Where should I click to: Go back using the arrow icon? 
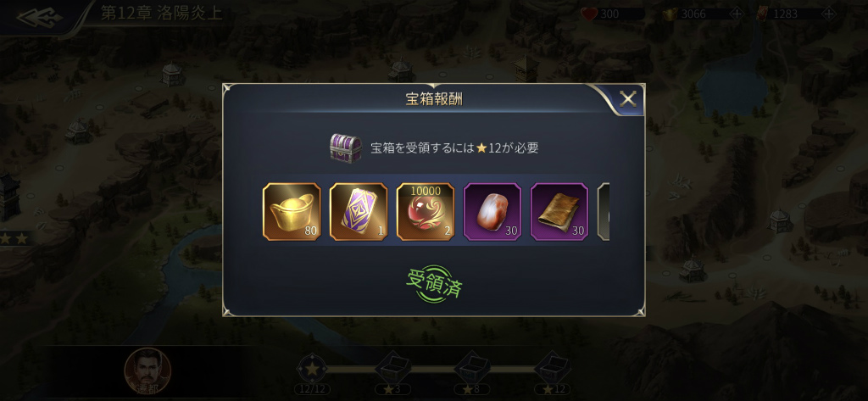(40, 17)
